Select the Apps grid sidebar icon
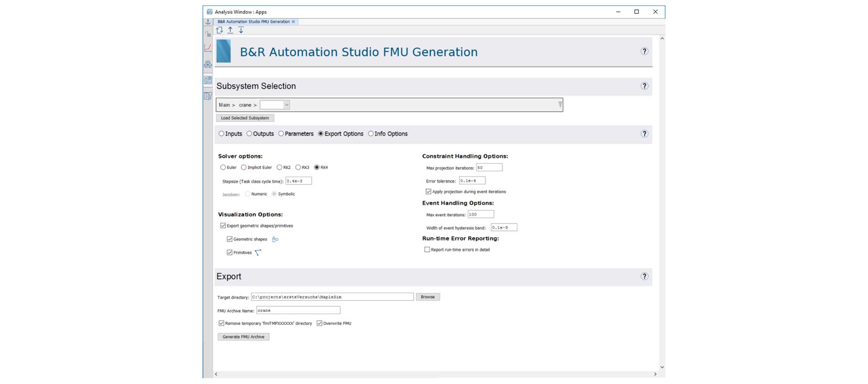 click(x=208, y=80)
